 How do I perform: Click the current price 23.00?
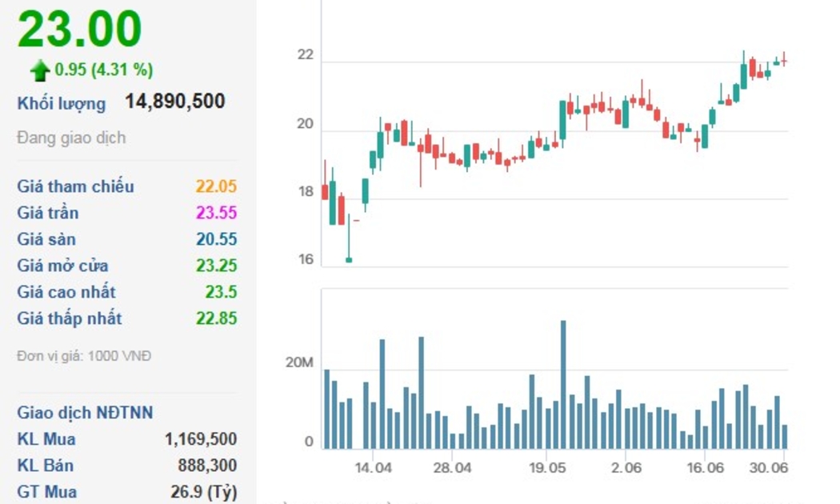point(79,30)
